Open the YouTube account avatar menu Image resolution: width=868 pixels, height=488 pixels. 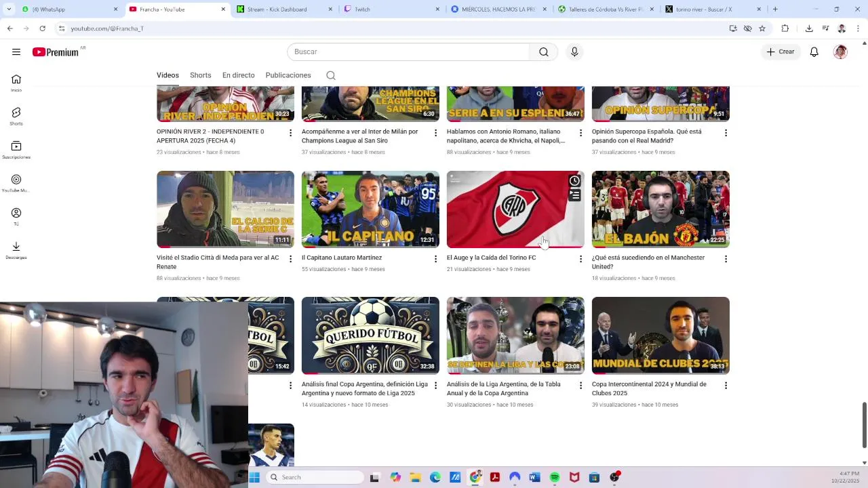tap(841, 52)
